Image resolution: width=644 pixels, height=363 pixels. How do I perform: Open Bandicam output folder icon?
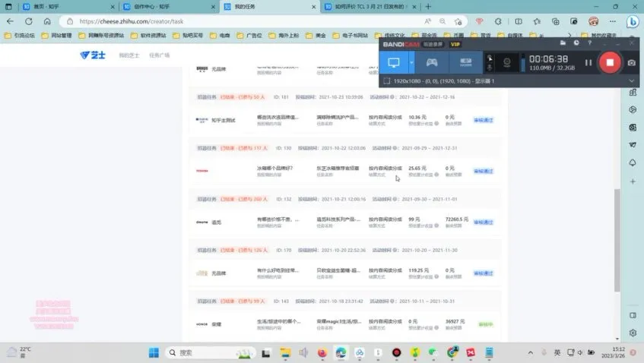click(562, 43)
